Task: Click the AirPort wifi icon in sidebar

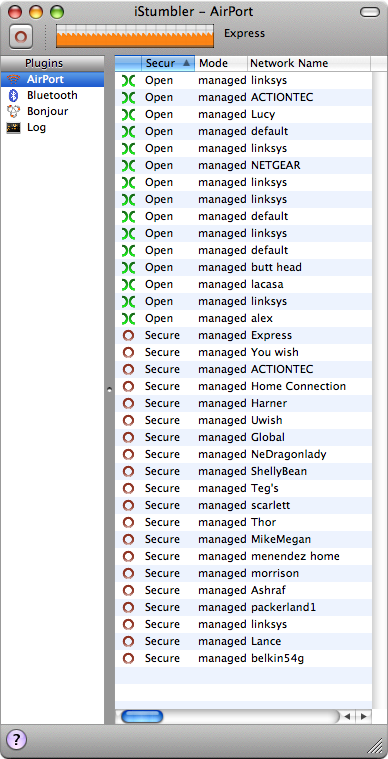Action: pos(14,79)
